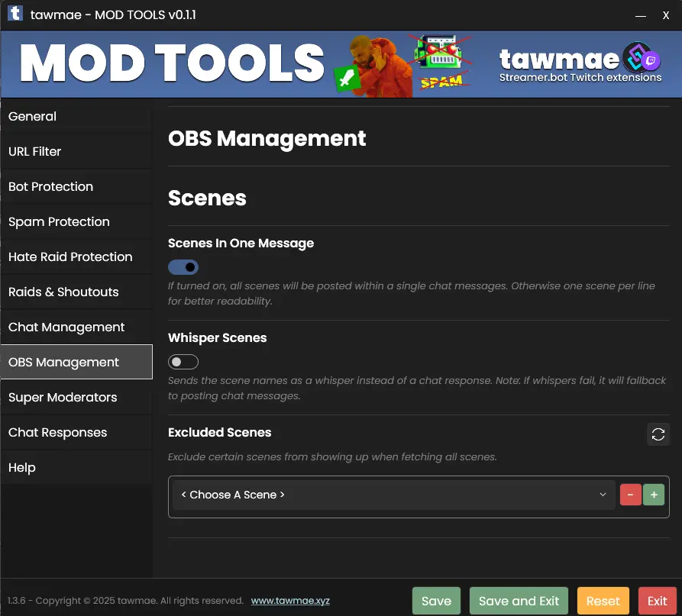
Task: Open Chat Management section
Action: 76,327
